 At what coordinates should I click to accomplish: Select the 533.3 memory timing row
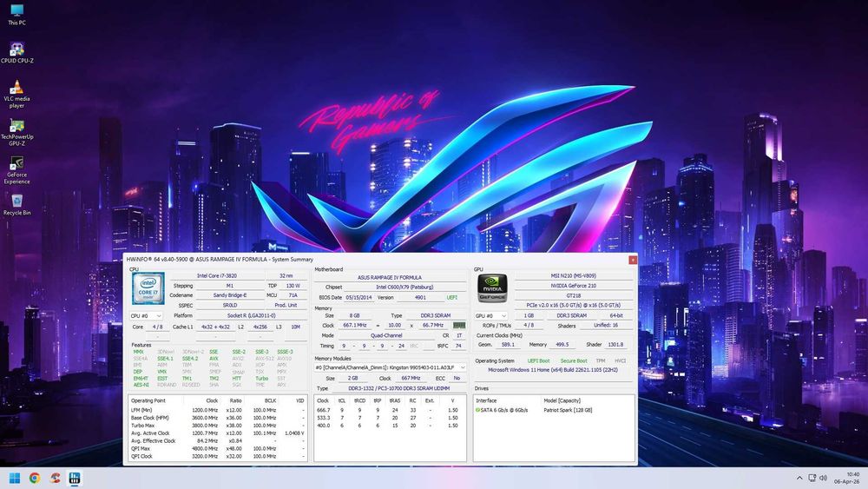click(x=390, y=418)
